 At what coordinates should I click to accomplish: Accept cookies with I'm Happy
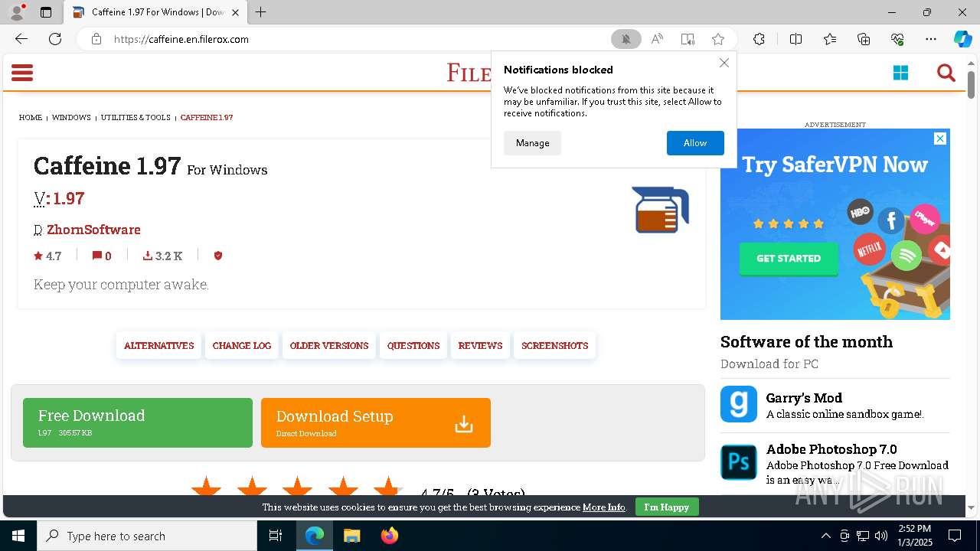[x=667, y=507]
